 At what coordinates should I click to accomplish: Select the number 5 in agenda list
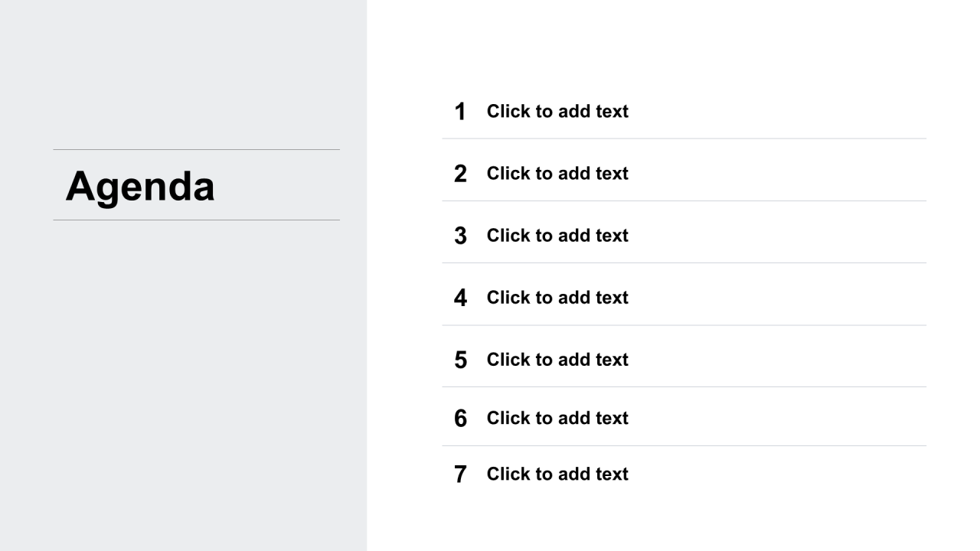(460, 360)
